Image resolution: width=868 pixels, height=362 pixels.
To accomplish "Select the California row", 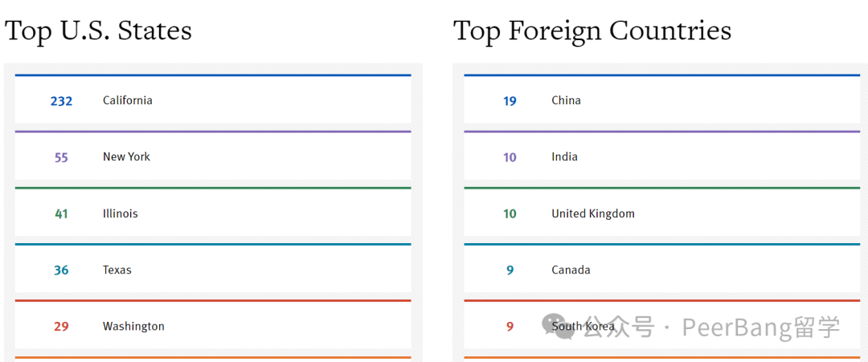I will pos(213,100).
